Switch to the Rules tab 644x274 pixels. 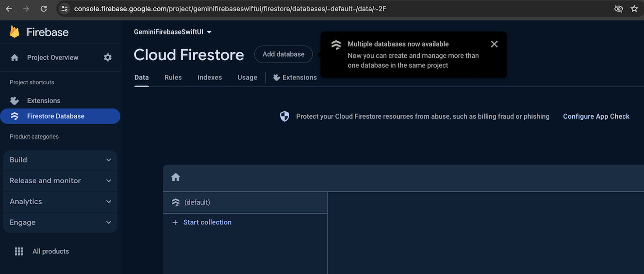(173, 78)
